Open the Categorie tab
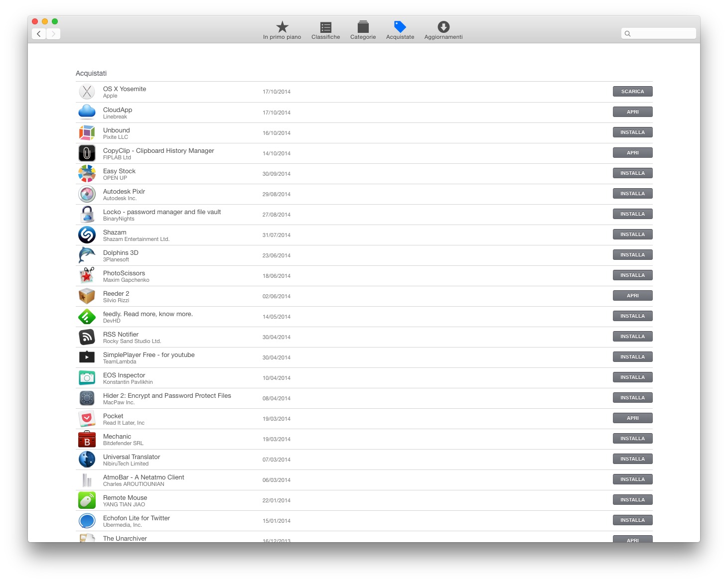 coord(363,30)
